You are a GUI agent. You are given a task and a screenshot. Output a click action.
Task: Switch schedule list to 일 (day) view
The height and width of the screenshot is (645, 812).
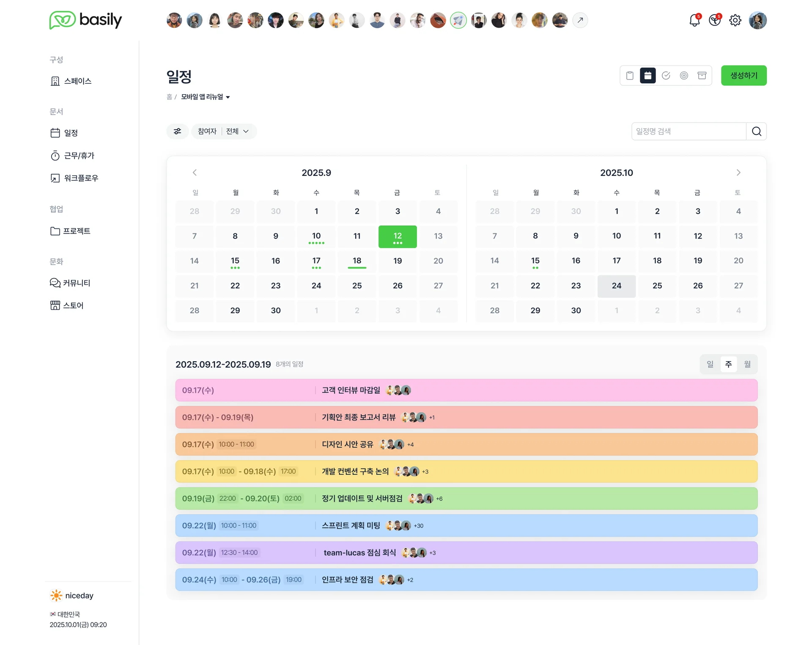710,364
